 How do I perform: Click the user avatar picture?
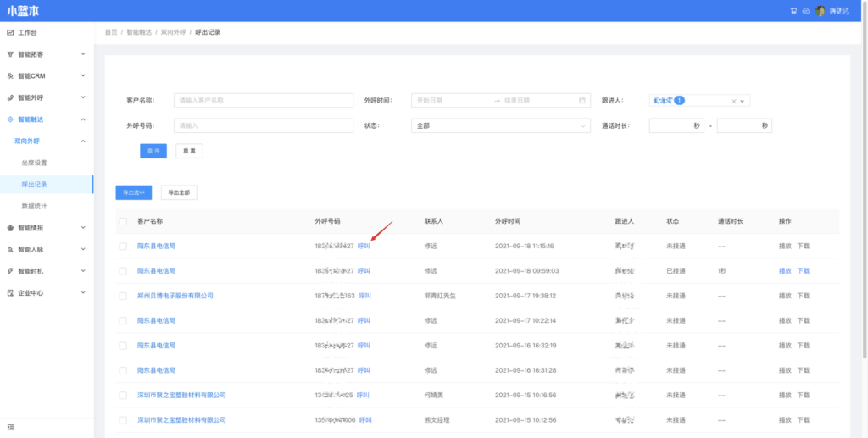[x=821, y=11]
